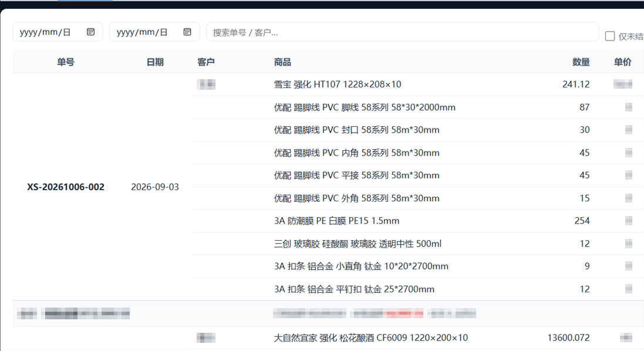Click the order date 2026-09-03

(155, 187)
